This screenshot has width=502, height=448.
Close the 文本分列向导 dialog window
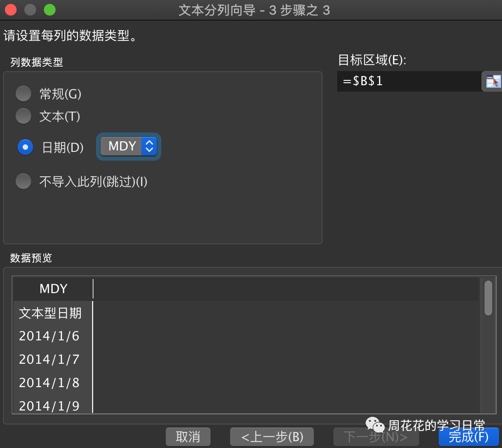11,10
